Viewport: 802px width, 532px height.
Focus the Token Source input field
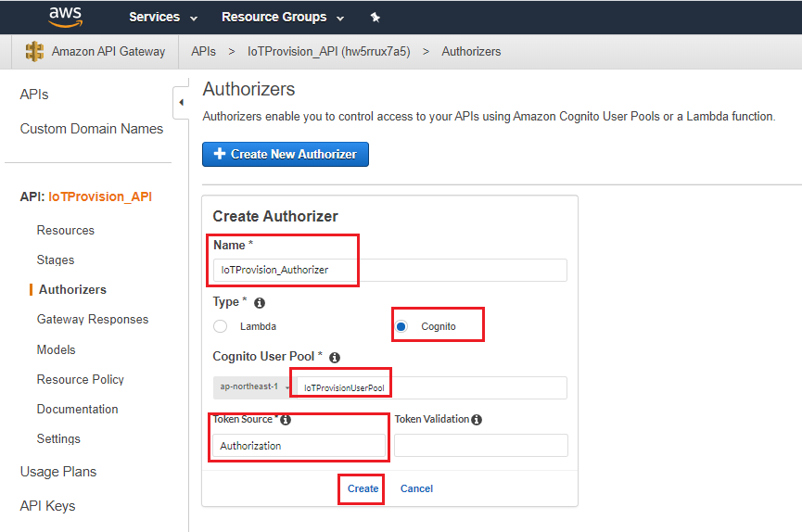pyautogui.click(x=299, y=446)
